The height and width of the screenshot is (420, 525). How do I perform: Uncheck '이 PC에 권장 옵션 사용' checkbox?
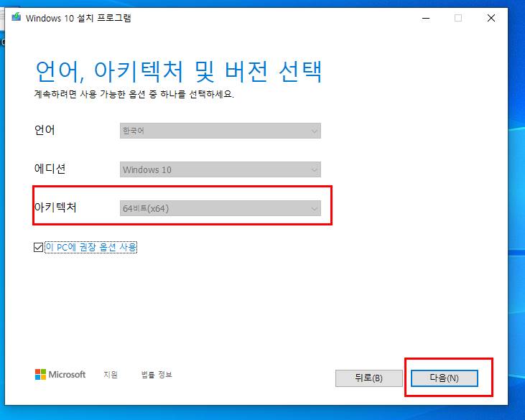coord(38,247)
